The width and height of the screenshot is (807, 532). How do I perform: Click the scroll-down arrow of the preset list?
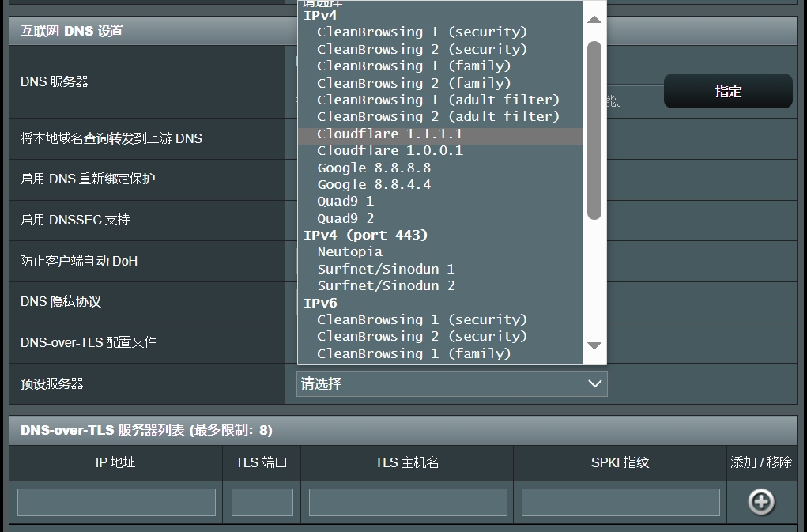pos(594,345)
